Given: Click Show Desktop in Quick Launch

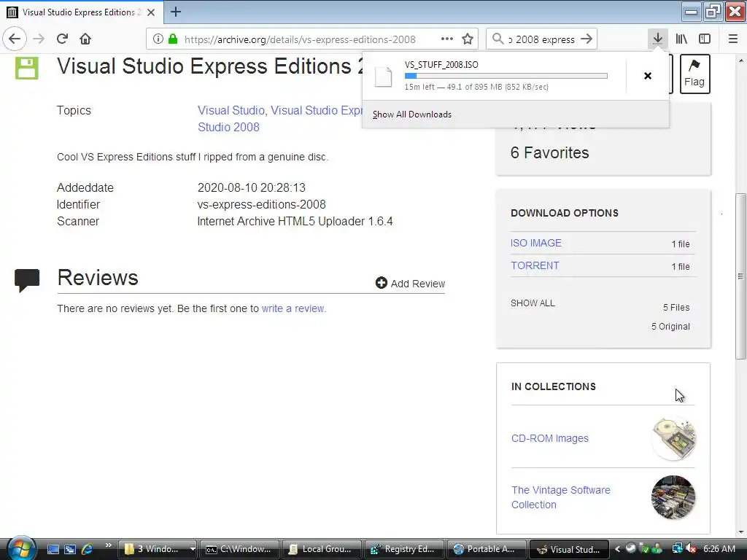Looking at the screenshot, I should 53,549.
